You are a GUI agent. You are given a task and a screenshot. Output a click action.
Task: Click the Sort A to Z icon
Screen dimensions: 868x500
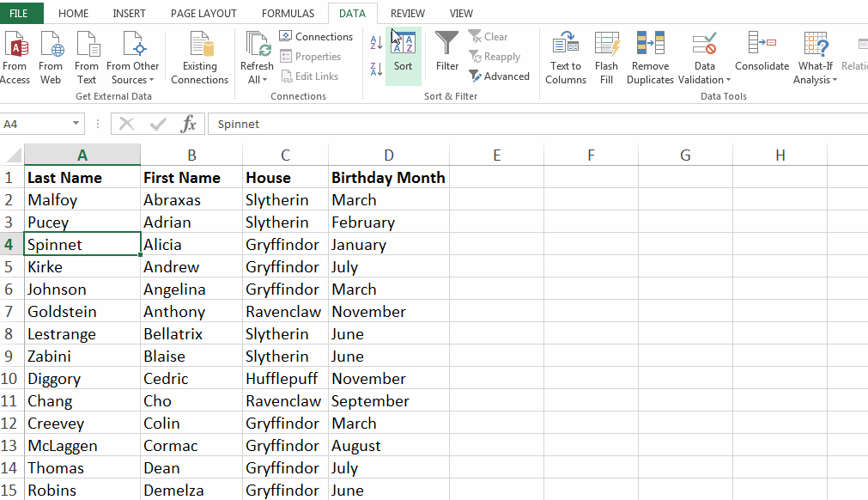click(376, 42)
